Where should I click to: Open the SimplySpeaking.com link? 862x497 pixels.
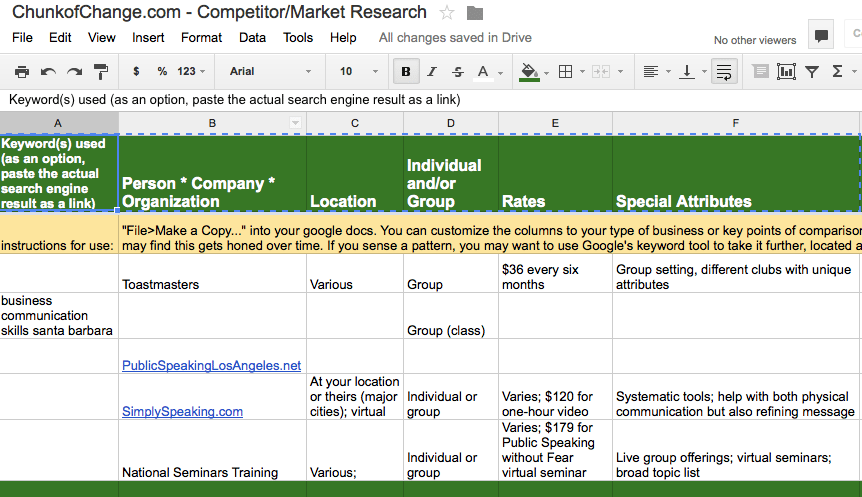tap(183, 411)
